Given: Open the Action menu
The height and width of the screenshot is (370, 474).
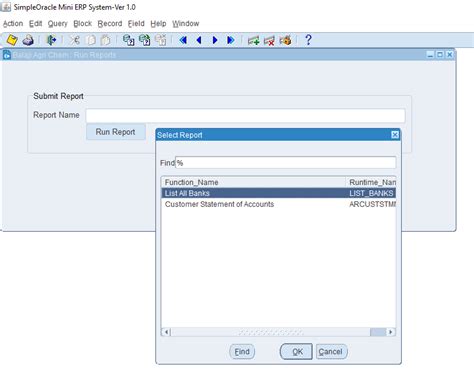Looking at the screenshot, I should (x=13, y=24).
